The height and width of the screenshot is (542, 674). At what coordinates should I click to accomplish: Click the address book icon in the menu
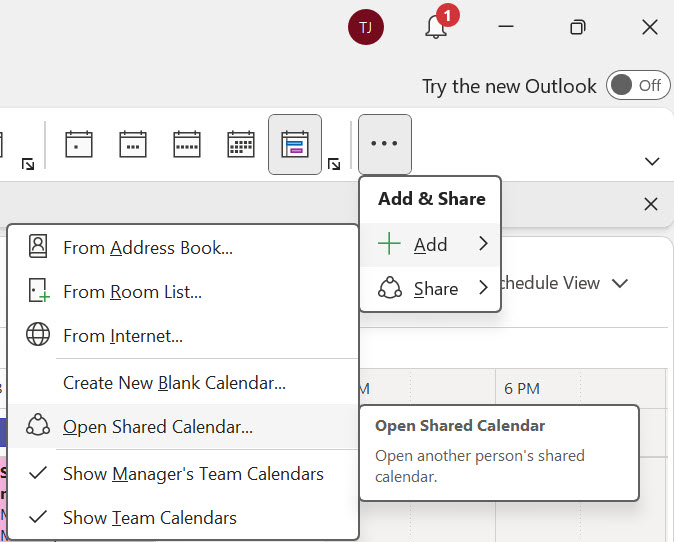click(38, 246)
